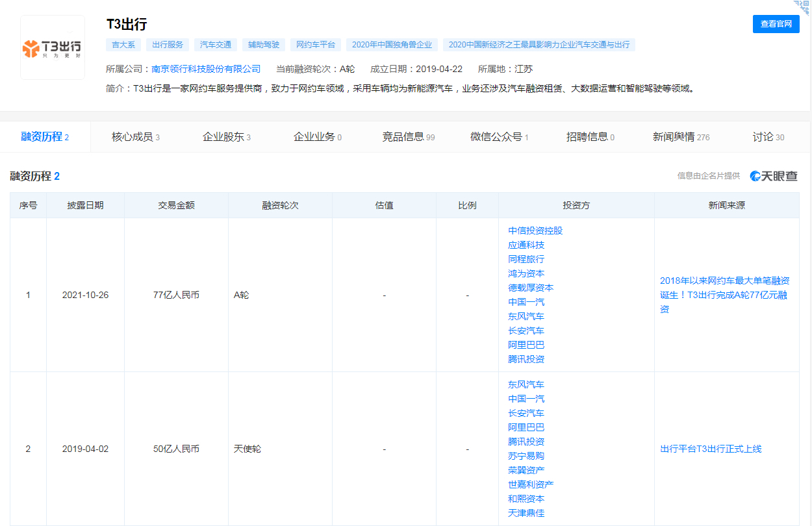The width and height of the screenshot is (812, 526).
Task: Open 长安汽车 in the A轮 row
Action: pyautogui.click(x=526, y=331)
